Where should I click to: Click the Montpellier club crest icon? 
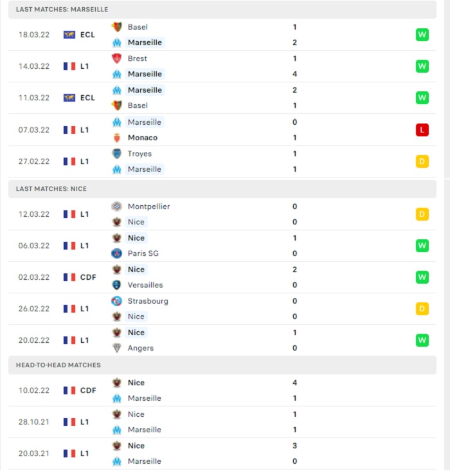(x=117, y=206)
